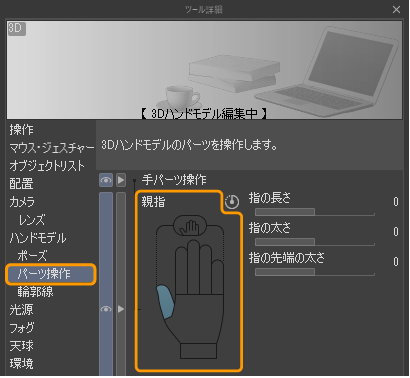Expand the arrow beside the hand parts diagram
Screen dimensions: 410x378
pyautogui.click(x=121, y=309)
